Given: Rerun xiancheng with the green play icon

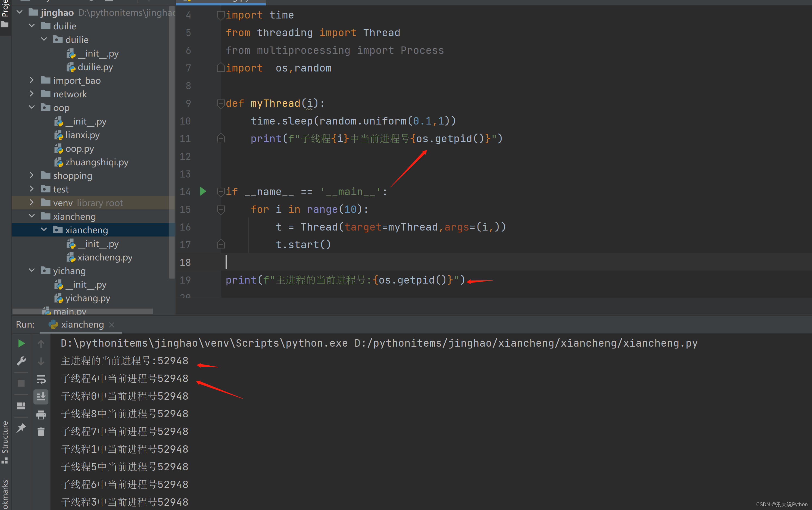Looking at the screenshot, I should (21, 343).
